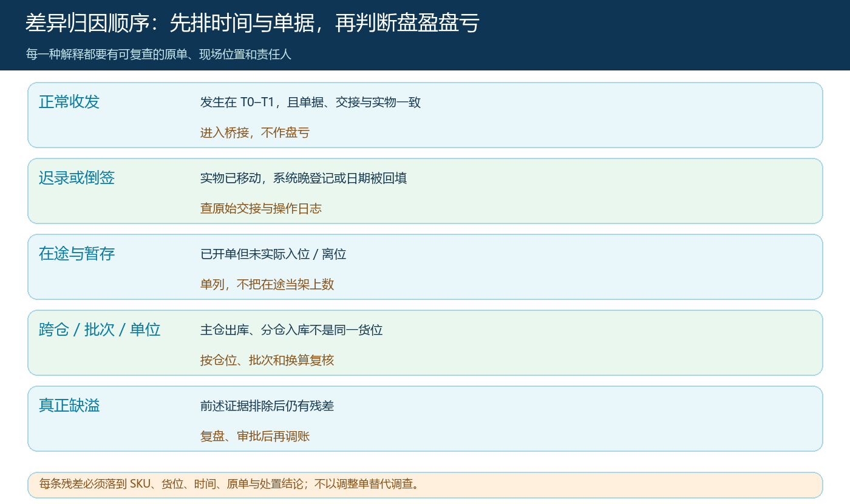Click the line 查原始交接与操作日志
The width and height of the screenshot is (850, 504).
(261, 208)
